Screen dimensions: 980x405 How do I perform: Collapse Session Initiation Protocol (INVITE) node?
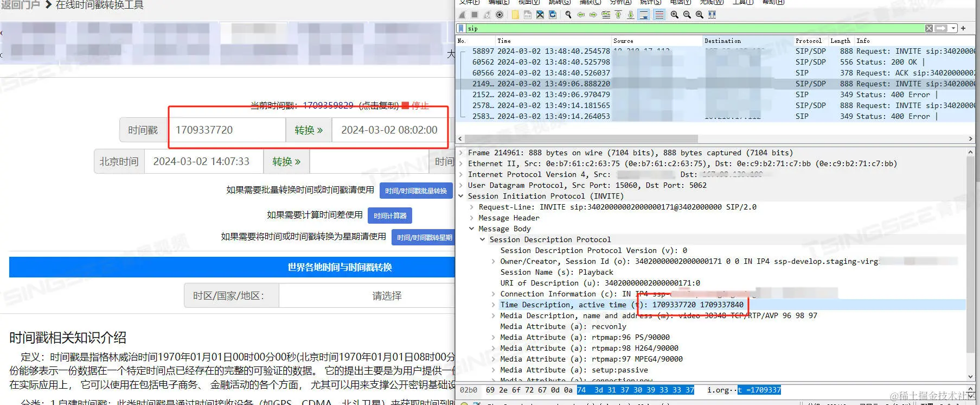pos(461,197)
